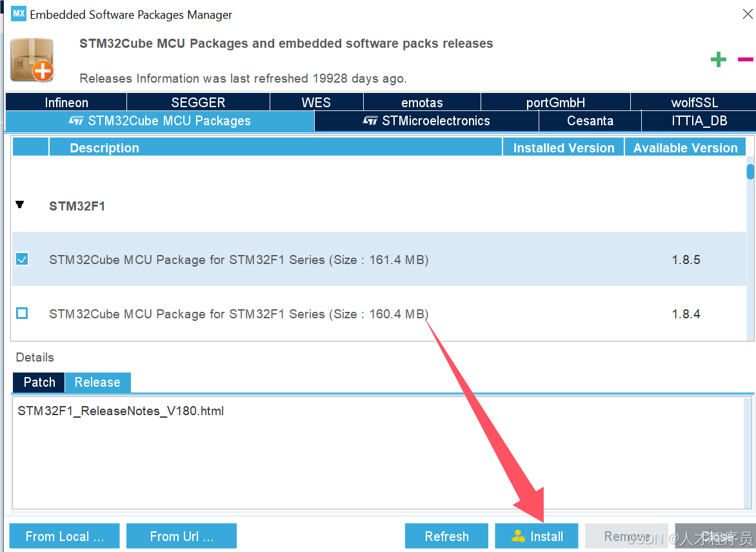Click the Installed Version column header
Image resolution: width=756 pixels, height=552 pixels.
pos(563,147)
